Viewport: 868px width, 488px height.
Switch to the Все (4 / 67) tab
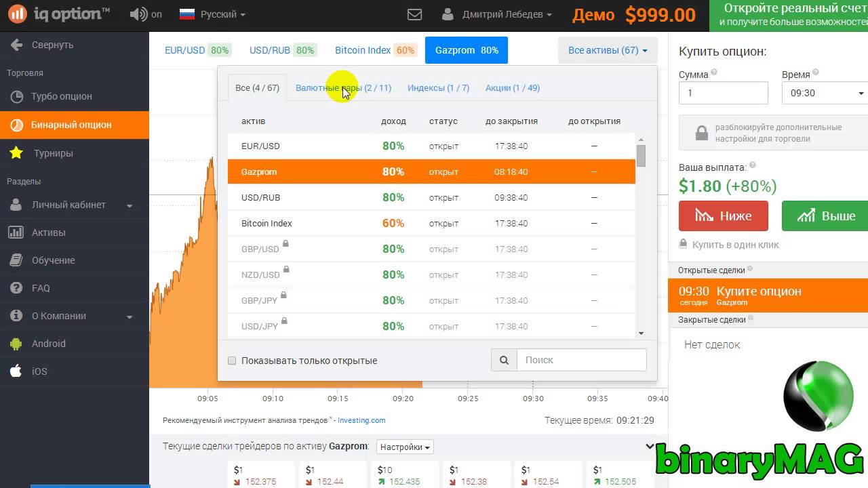[x=257, y=88]
